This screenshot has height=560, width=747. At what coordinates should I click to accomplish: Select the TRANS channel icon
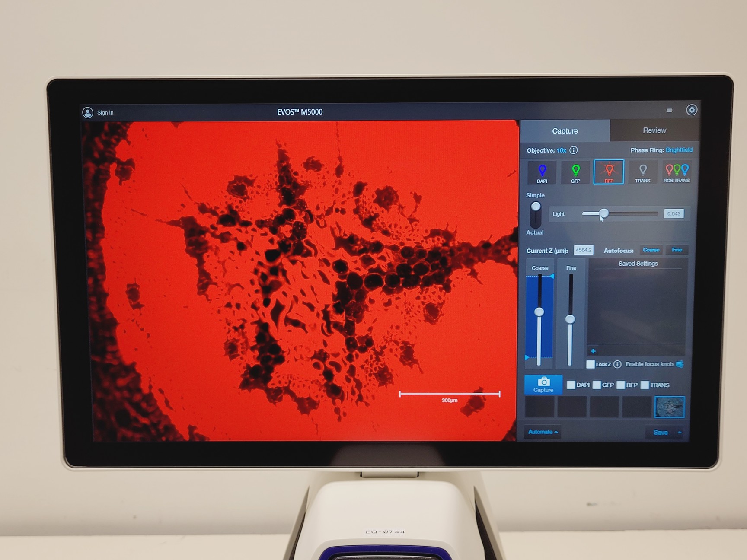(x=642, y=172)
